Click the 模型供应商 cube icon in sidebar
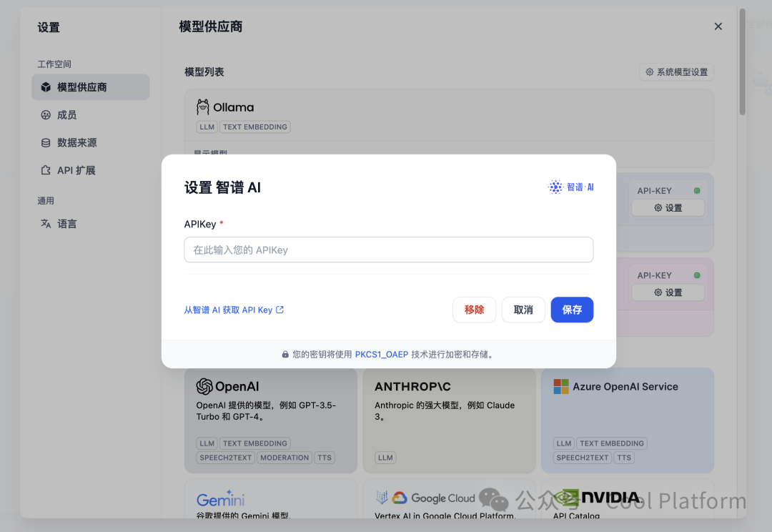 [46, 87]
